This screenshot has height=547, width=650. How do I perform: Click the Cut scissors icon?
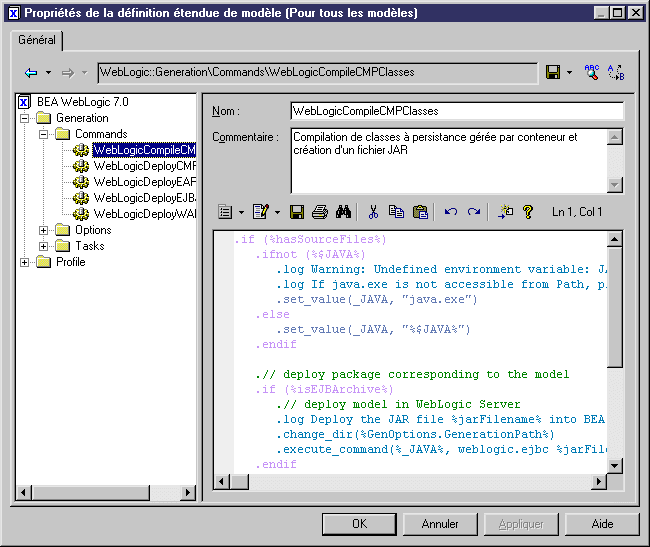click(373, 211)
